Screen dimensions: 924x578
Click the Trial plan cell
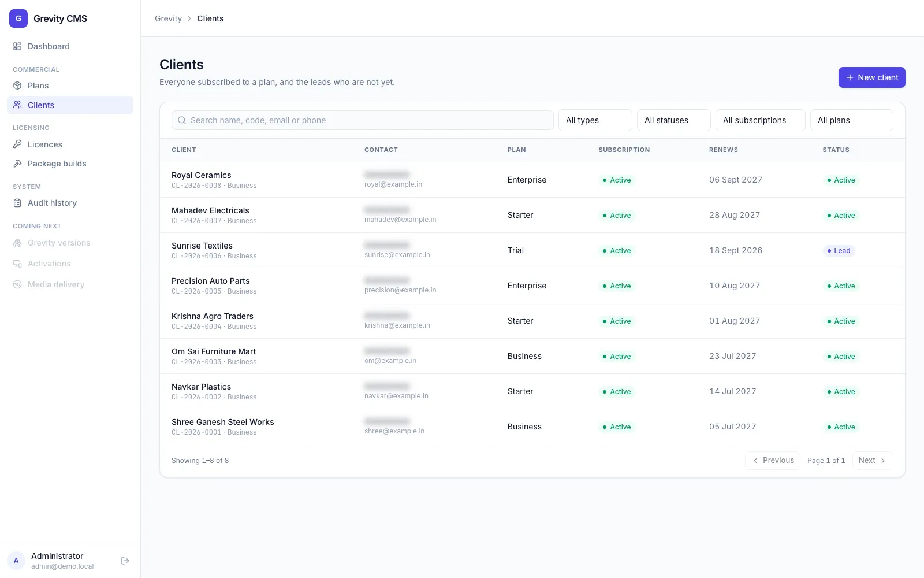[x=516, y=250]
